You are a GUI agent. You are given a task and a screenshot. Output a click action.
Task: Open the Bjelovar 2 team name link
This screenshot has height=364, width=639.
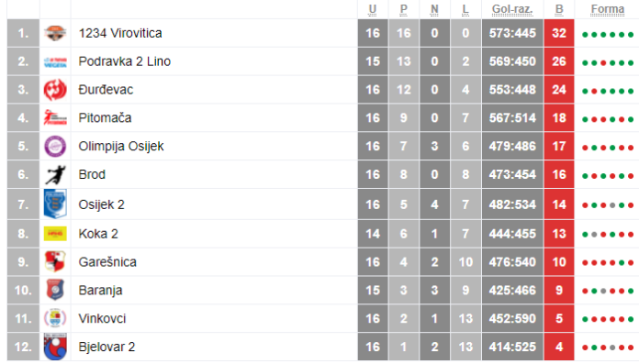click(106, 347)
